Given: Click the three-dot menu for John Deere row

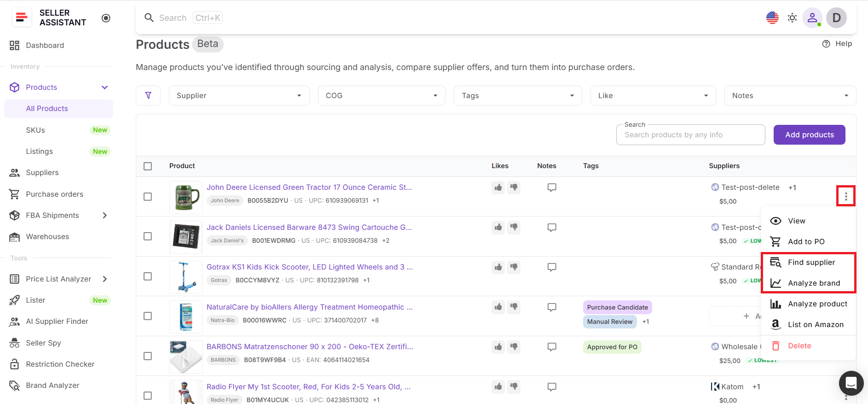Looking at the screenshot, I should pyautogui.click(x=846, y=197).
